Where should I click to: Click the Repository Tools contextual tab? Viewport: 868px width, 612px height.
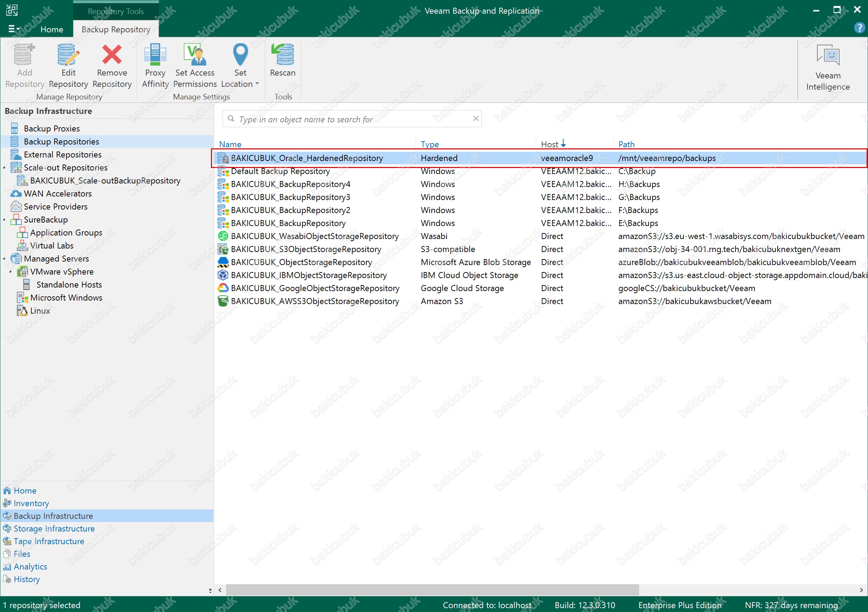[116, 11]
